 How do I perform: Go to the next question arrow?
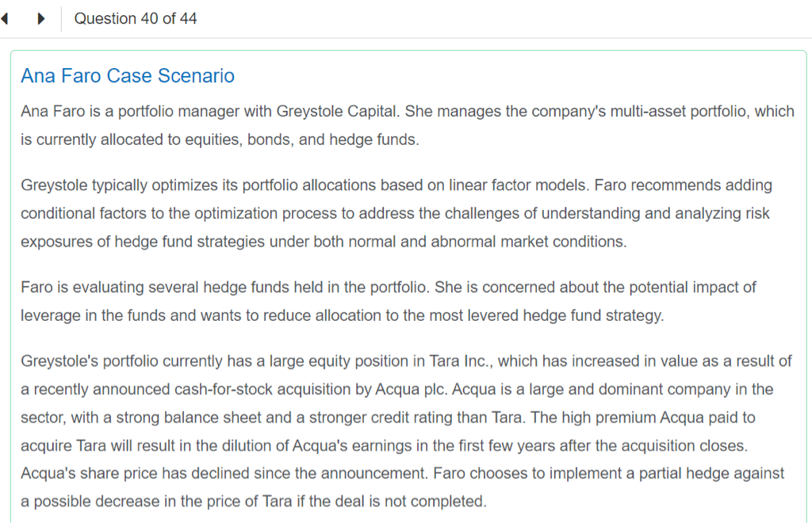41,19
